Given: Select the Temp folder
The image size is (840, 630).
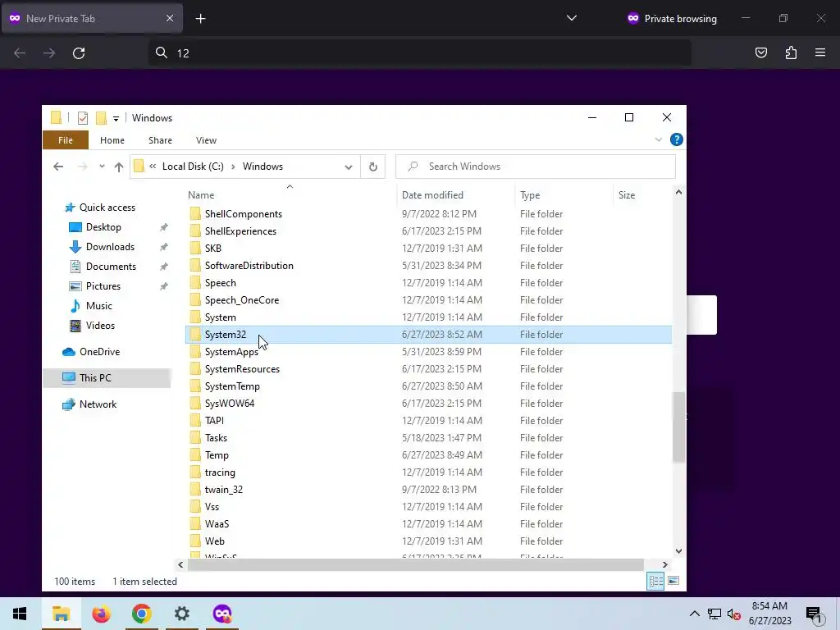Looking at the screenshot, I should [x=217, y=454].
